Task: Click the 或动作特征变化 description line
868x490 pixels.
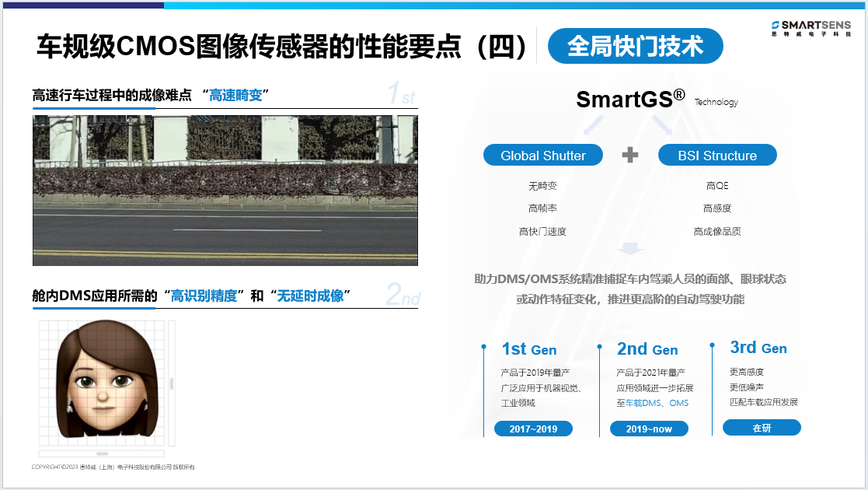Action: click(x=630, y=299)
